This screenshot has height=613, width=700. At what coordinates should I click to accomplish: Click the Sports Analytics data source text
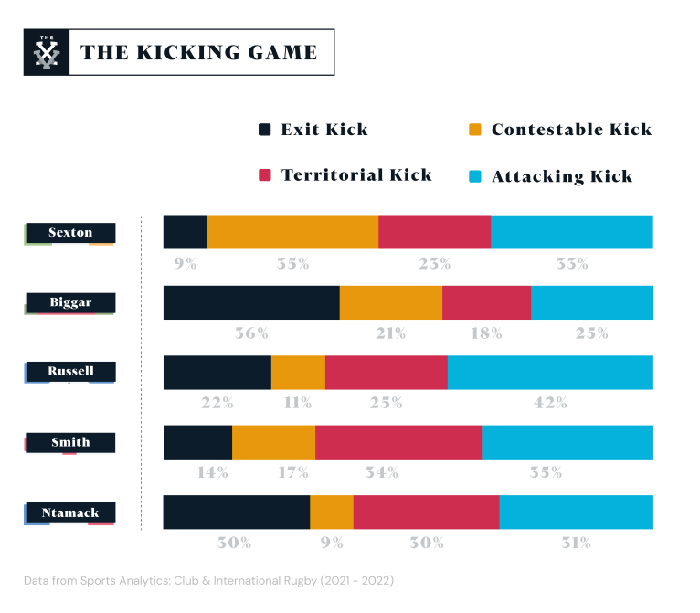pyautogui.click(x=208, y=580)
